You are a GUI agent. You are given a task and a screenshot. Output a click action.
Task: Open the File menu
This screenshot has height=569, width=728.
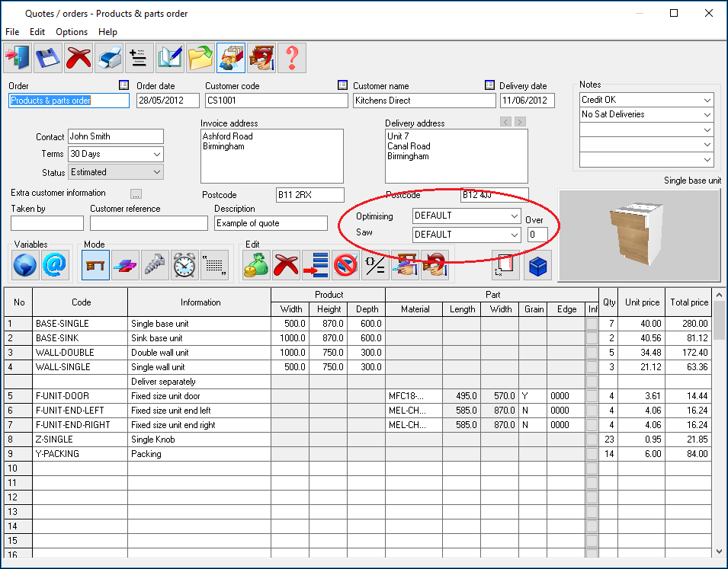coord(12,32)
